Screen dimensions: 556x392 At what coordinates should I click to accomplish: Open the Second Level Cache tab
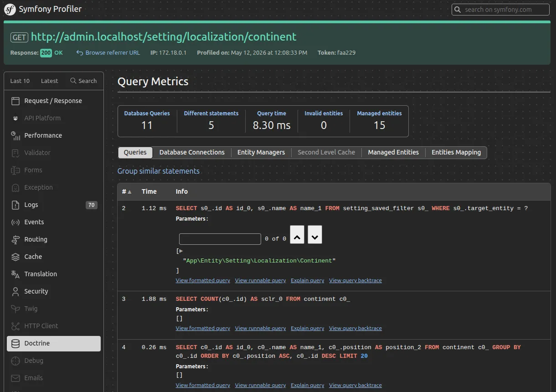(326, 152)
